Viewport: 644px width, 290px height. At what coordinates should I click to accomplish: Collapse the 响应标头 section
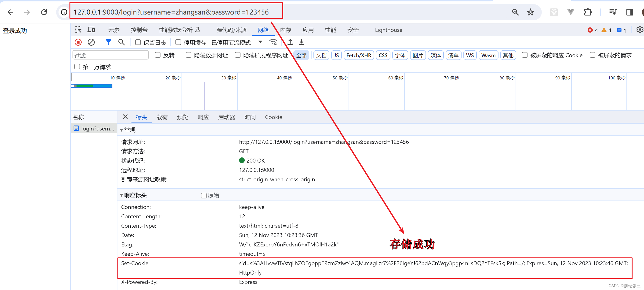(x=121, y=195)
